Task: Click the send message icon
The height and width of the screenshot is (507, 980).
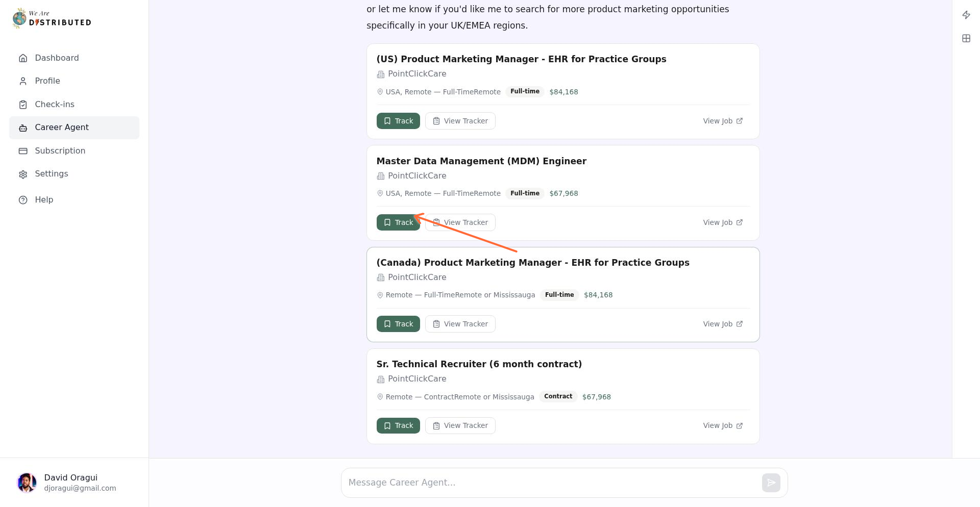Action: click(x=771, y=482)
